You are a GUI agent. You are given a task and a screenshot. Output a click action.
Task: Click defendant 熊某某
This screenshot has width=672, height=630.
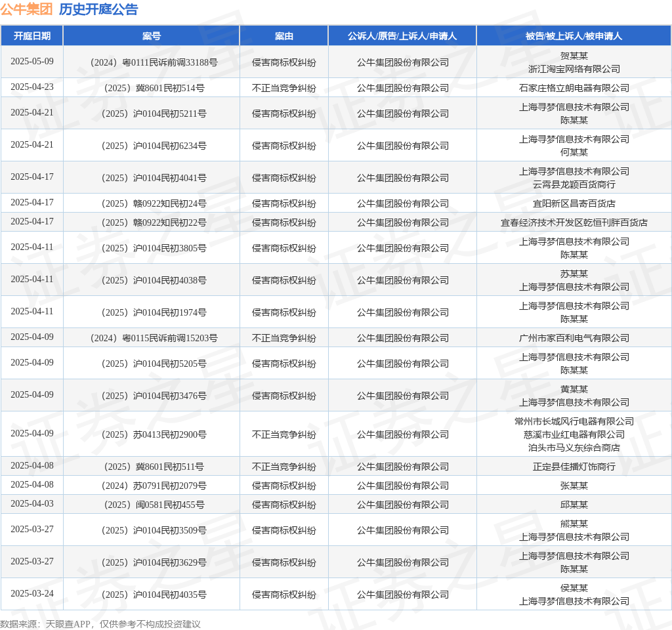[x=574, y=524]
